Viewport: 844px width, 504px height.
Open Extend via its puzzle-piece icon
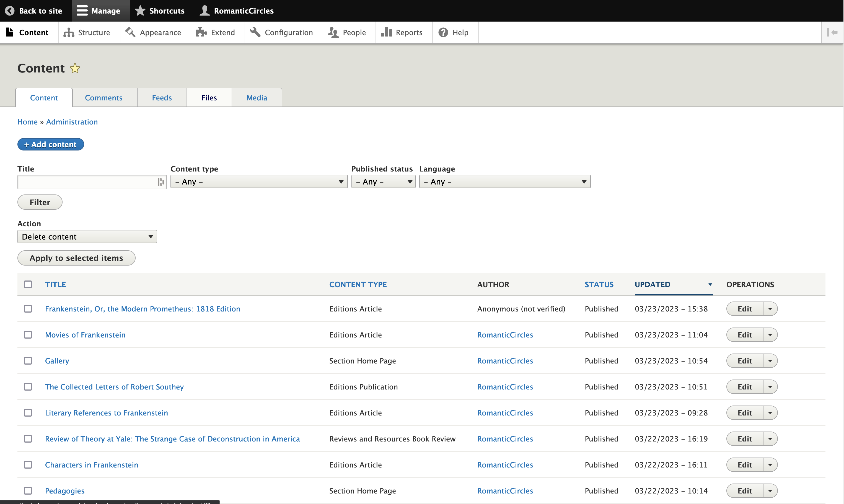201,32
